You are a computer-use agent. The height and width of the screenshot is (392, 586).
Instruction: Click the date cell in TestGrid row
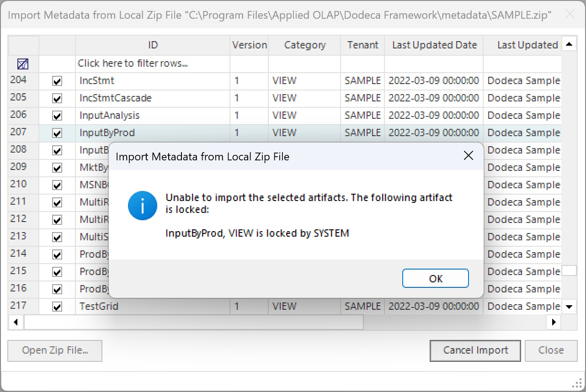point(434,307)
